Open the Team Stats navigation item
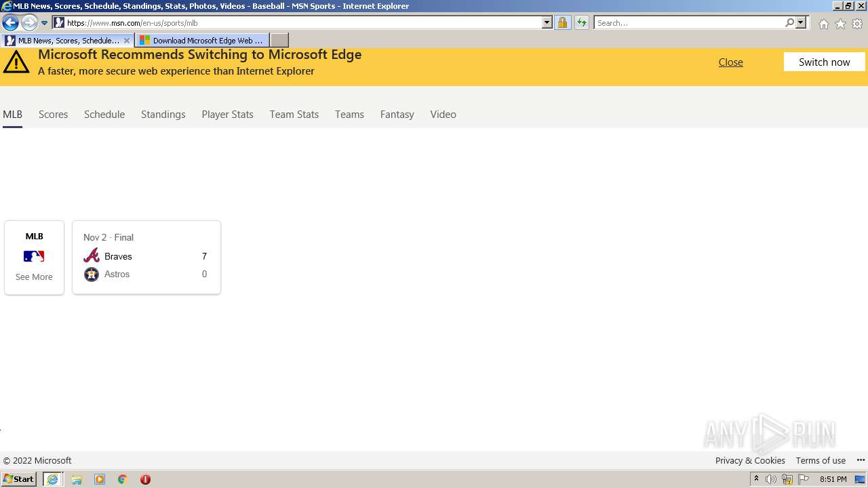Image resolution: width=868 pixels, height=488 pixels. [x=294, y=114]
